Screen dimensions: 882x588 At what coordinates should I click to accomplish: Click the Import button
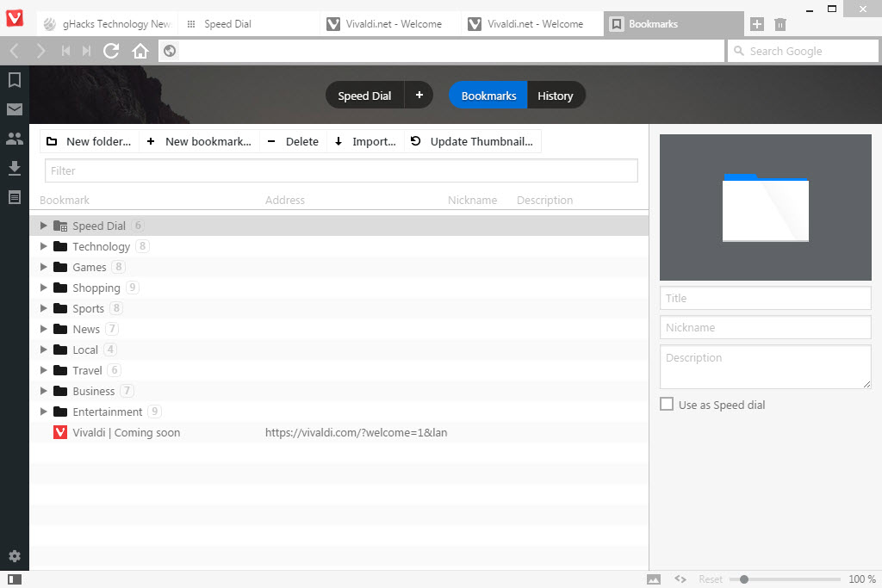point(365,141)
